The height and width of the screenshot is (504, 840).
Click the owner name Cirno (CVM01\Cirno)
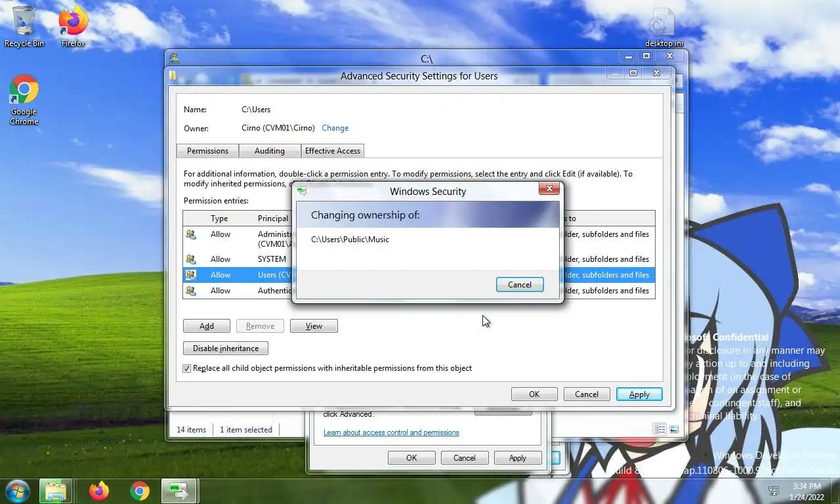point(278,128)
